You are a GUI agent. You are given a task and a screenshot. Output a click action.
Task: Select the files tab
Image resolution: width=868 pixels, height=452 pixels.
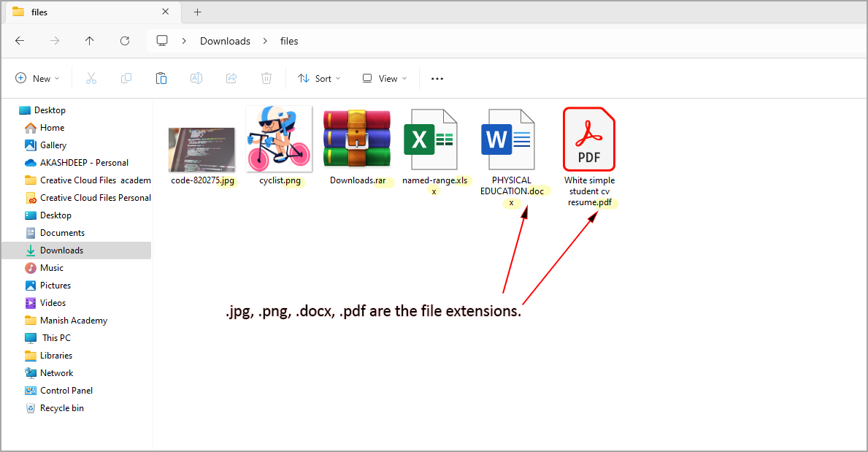[x=88, y=12]
